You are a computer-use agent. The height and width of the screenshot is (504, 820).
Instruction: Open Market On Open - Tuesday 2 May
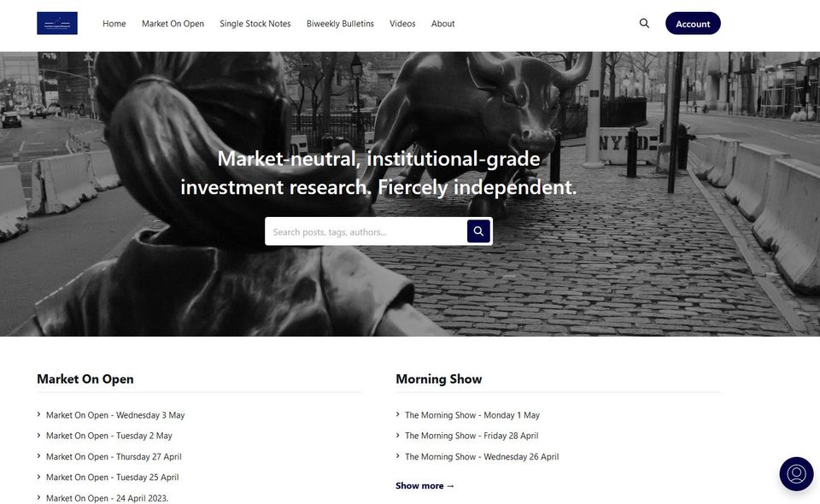pyautogui.click(x=108, y=436)
